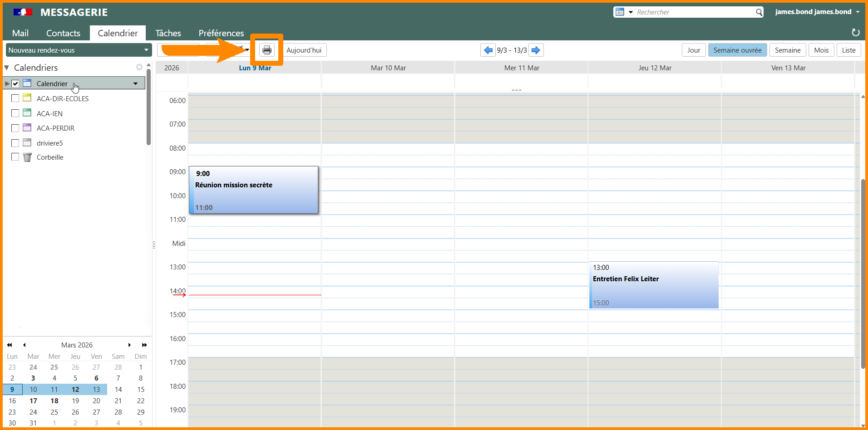868x430 pixels.
Task: Collapse the Calendriers section triangle
Action: (x=7, y=68)
